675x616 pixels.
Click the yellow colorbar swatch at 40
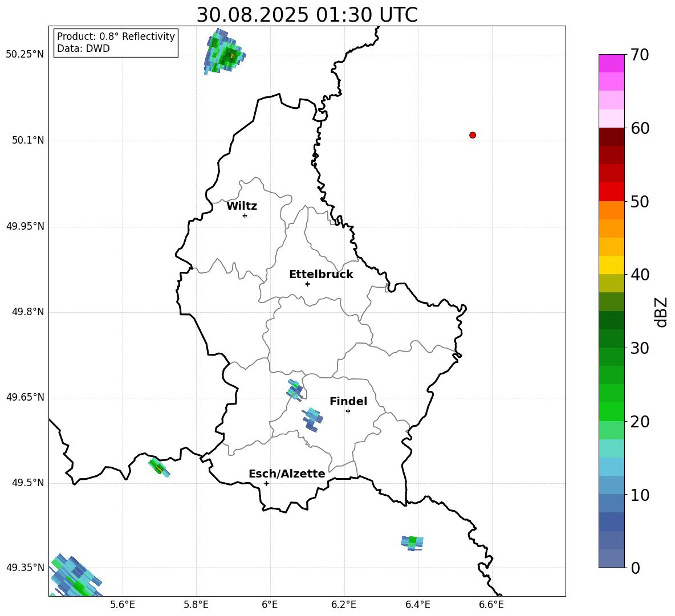pos(611,265)
